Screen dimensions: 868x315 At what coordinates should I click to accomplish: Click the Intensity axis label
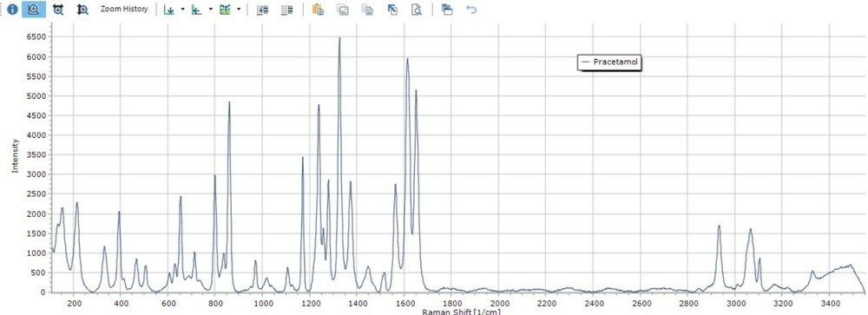pos(15,155)
